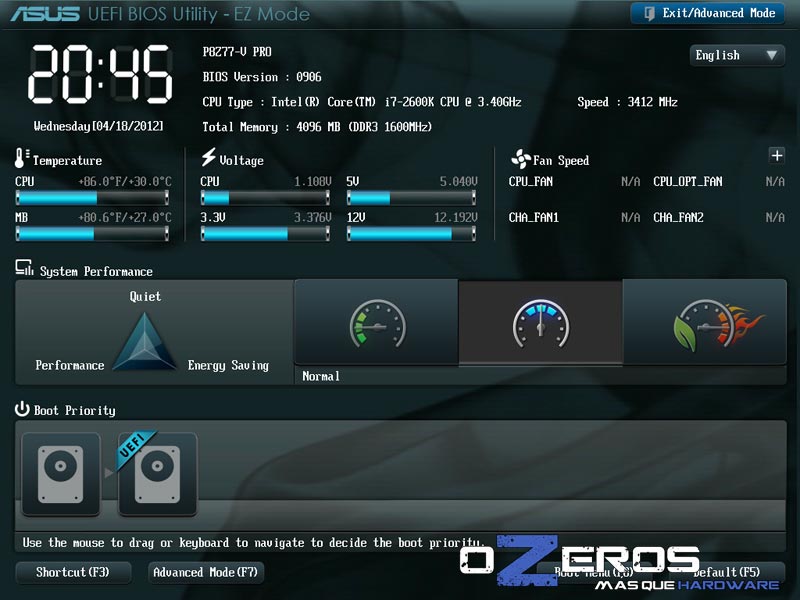The height and width of the screenshot is (600, 800).
Task: Click the Shortcut(F3) button
Action: (73, 572)
